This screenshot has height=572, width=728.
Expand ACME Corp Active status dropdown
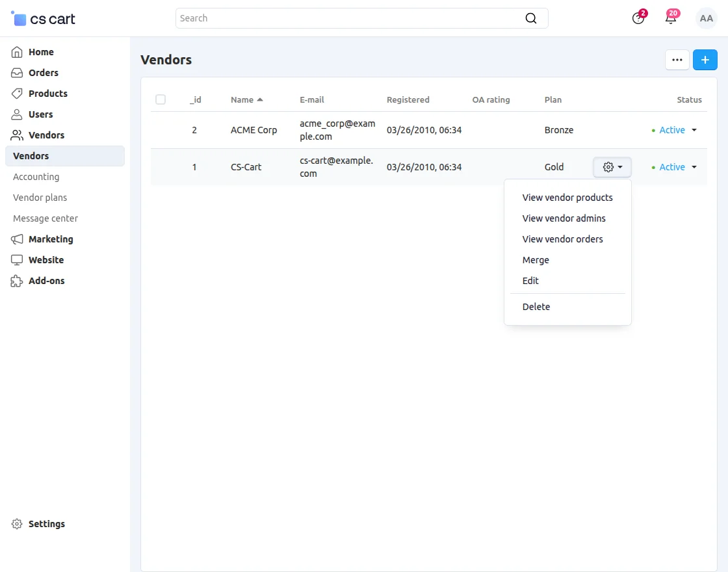pyautogui.click(x=676, y=130)
